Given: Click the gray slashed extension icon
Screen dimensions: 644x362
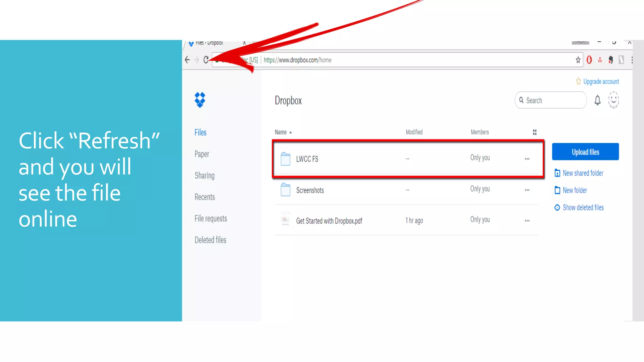Looking at the screenshot, I should [x=621, y=60].
